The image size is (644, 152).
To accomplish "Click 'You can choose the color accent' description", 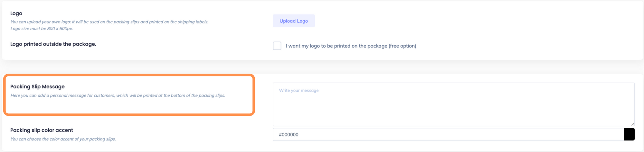I will (x=63, y=139).
